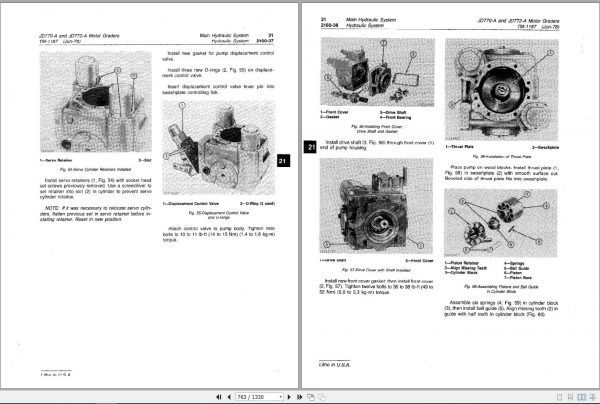Go to the previous page
This screenshot has height=404, width=600.
(x=229, y=397)
